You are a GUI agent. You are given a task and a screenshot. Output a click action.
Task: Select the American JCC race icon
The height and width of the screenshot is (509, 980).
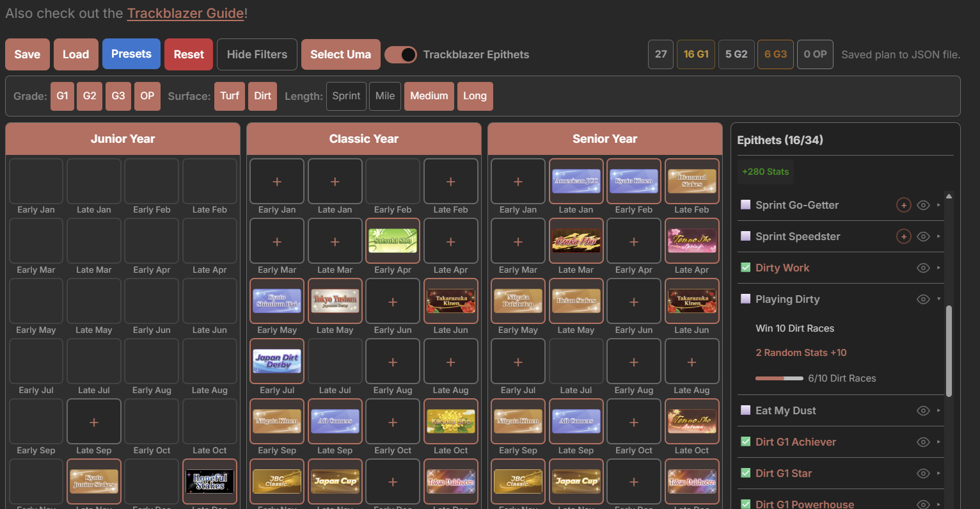coord(576,181)
